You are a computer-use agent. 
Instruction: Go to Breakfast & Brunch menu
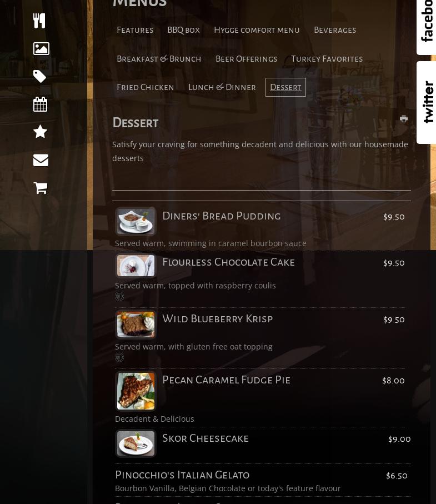click(x=159, y=59)
